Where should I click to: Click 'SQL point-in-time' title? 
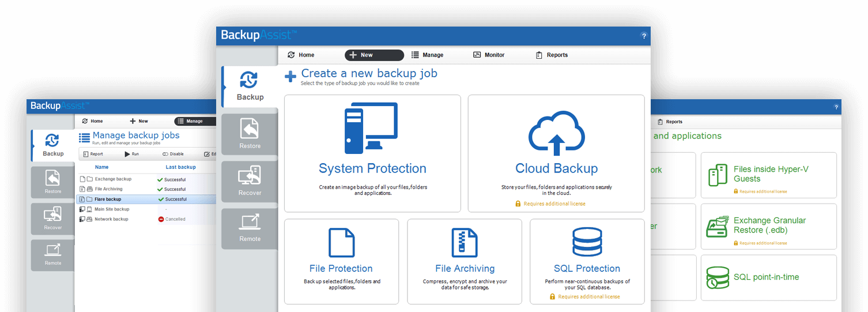[x=767, y=277]
